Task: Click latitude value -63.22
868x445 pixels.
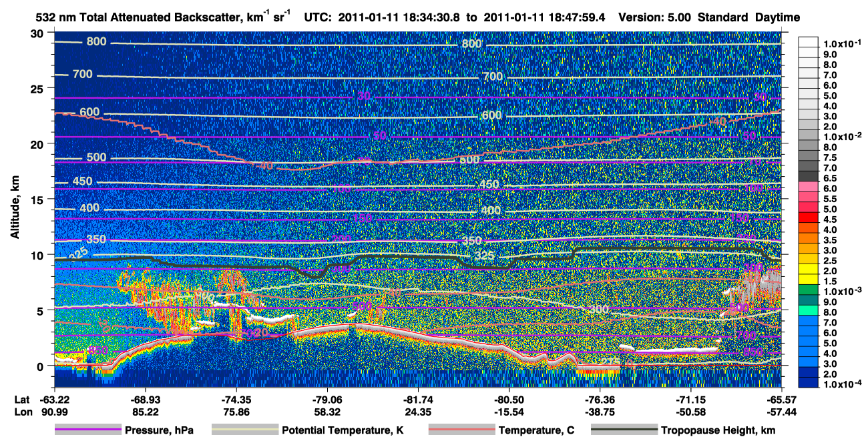Action: (55, 399)
